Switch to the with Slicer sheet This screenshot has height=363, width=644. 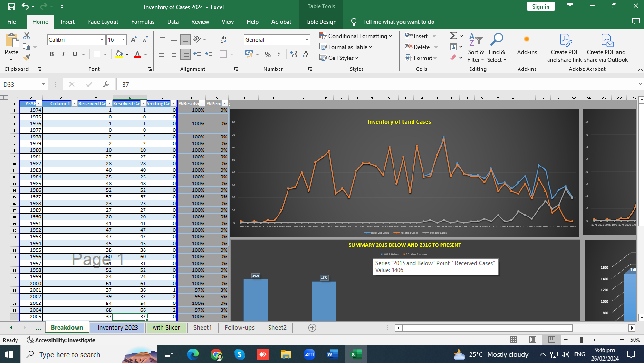(166, 328)
